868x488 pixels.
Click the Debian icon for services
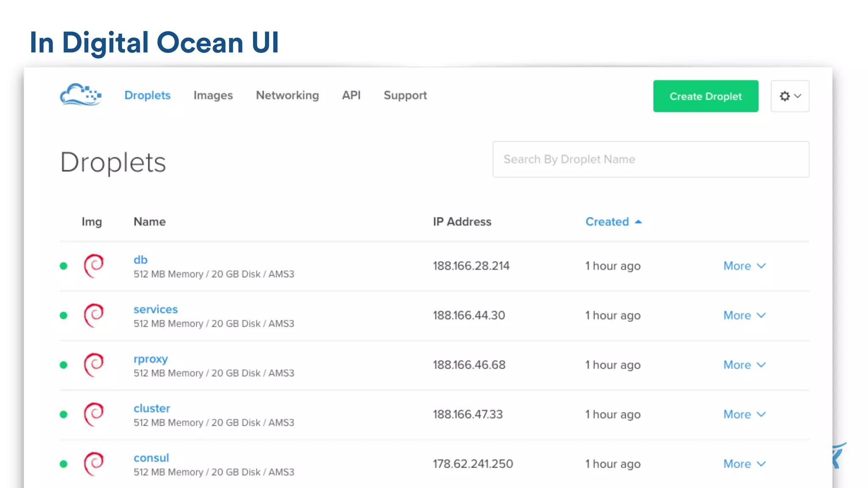(94, 316)
